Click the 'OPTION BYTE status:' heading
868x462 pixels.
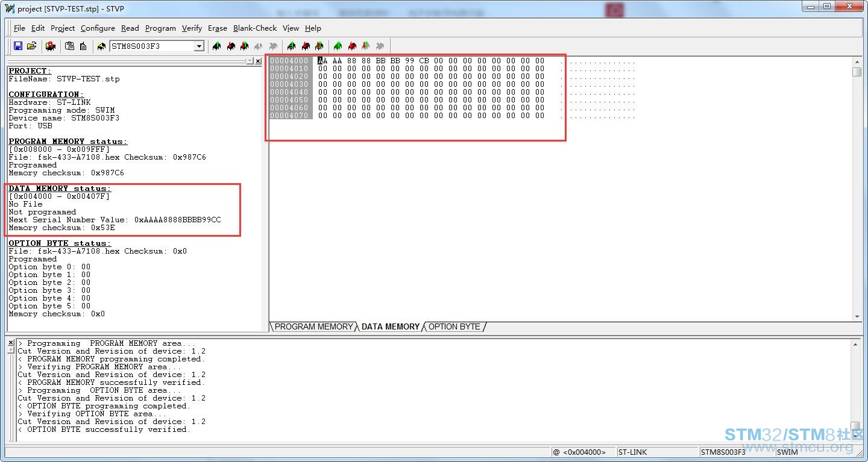point(60,243)
